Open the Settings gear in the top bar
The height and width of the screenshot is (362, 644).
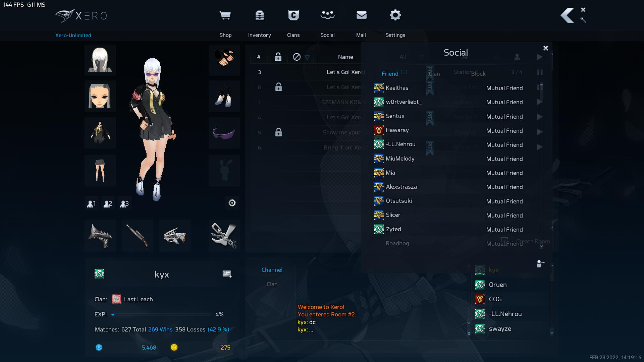click(395, 15)
